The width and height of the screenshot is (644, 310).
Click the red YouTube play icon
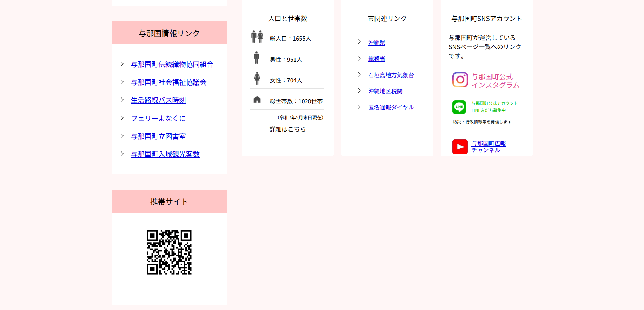(x=460, y=147)
